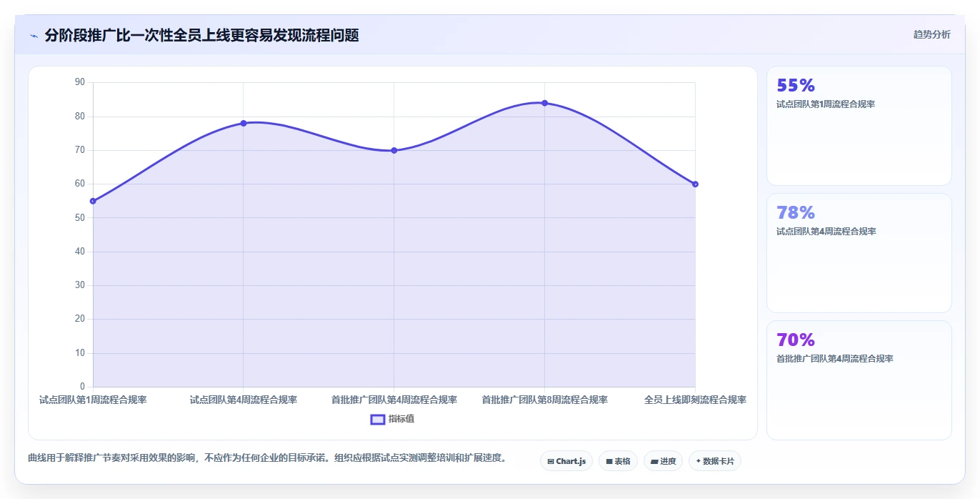Toggle the 指标值 legend item
The height and width of the screenshot is (499, 980).
point(392,419)
